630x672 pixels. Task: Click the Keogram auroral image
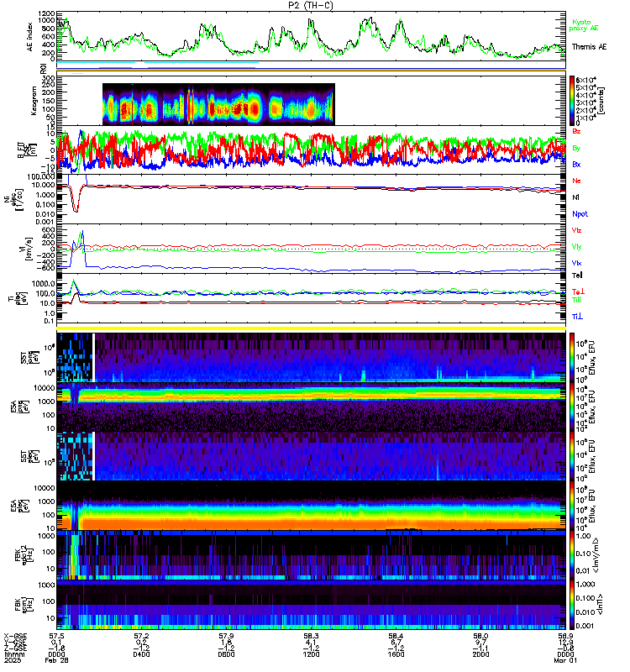(218, 104)
